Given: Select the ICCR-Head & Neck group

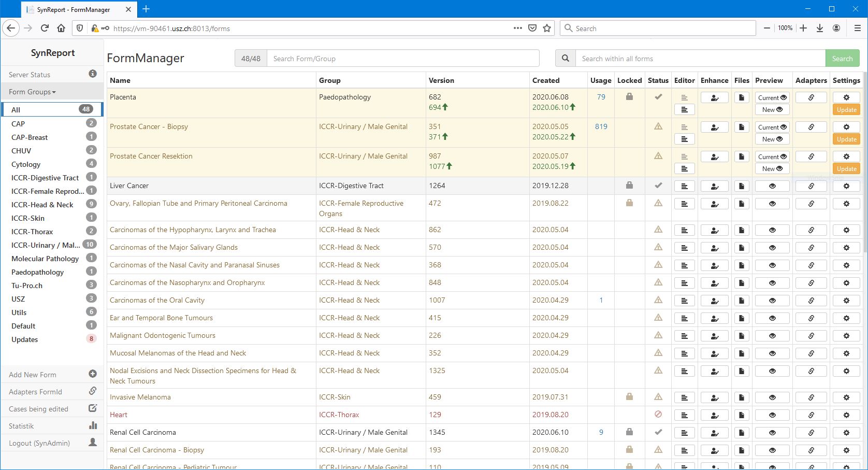Looking at the screenshot, I should point(42,204).
